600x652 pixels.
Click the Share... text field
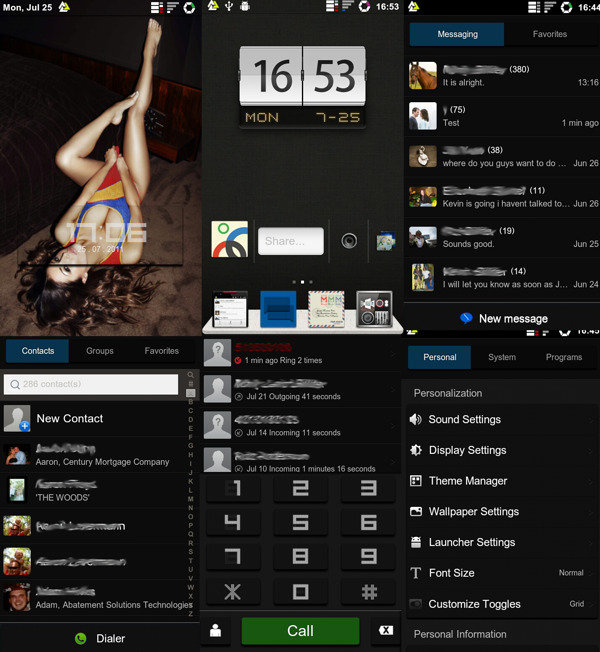(x=291, y=241)
